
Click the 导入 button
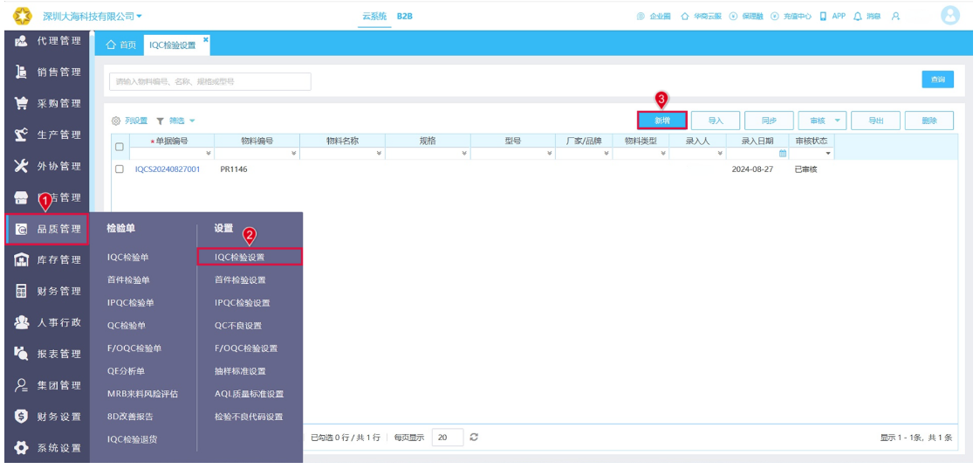(x=716, y=121)
